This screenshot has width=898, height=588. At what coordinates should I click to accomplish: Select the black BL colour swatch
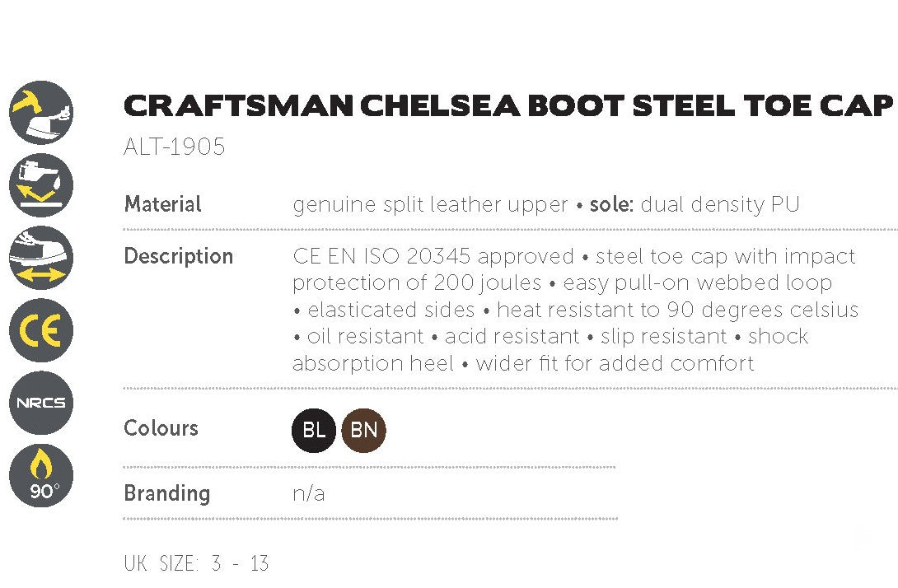pos(314,431)
